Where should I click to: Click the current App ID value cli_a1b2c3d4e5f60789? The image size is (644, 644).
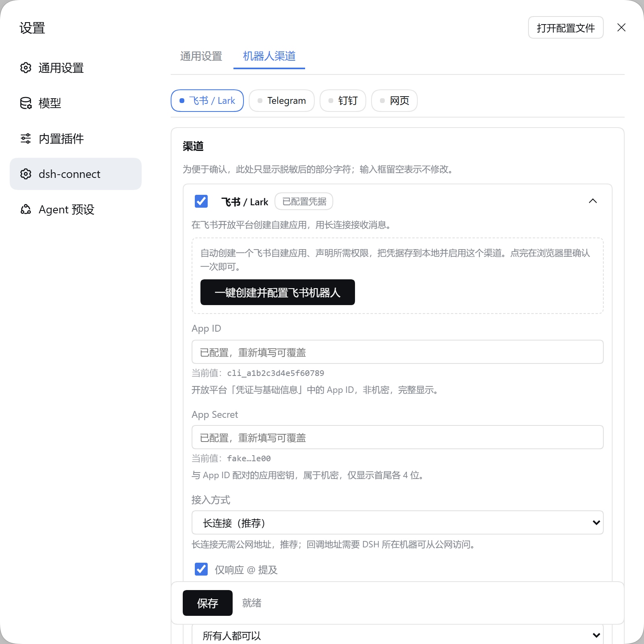click(276, 373)
